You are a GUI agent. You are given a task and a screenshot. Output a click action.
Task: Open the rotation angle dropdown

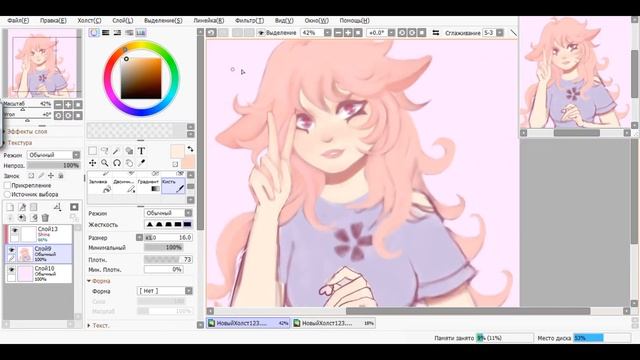[391, 33]
